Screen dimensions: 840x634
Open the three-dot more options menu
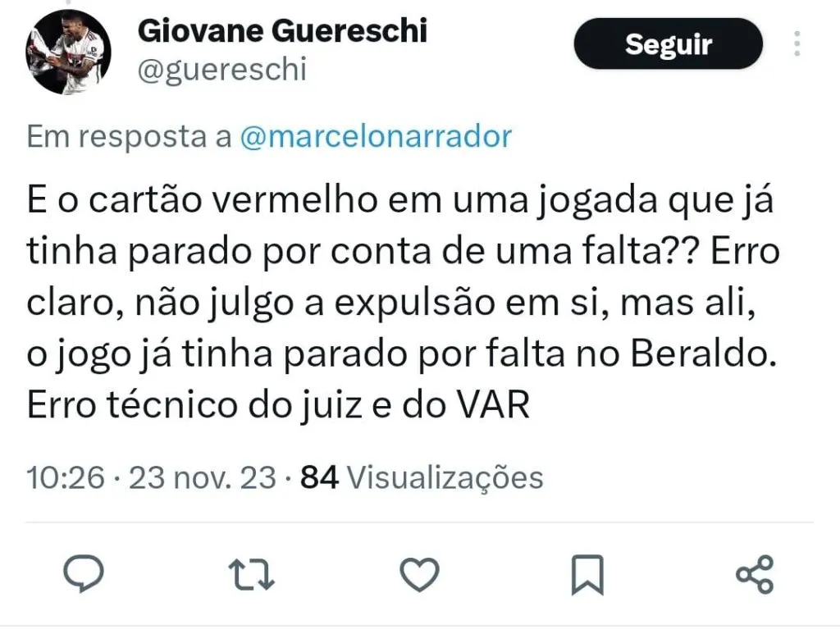point(797,44)
